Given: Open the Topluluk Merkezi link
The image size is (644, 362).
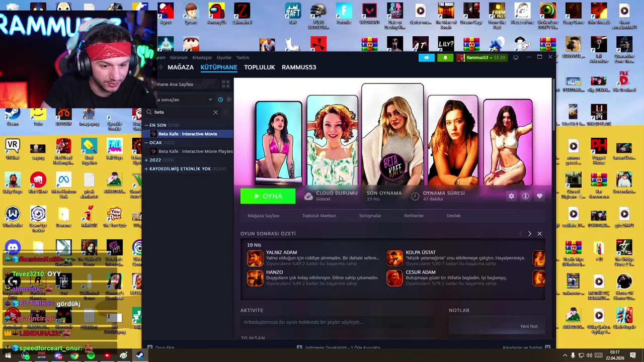Looking at the screenshot, I should [x=319, y=216].
